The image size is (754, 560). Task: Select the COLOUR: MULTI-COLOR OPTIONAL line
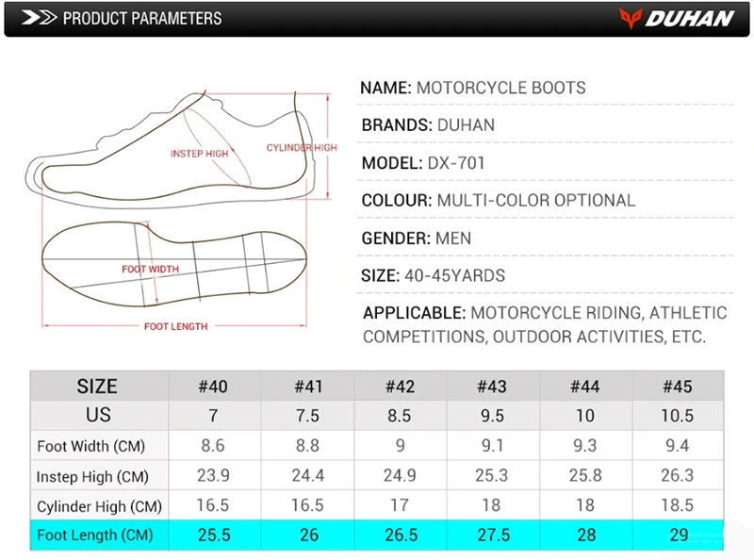[499, 200]
